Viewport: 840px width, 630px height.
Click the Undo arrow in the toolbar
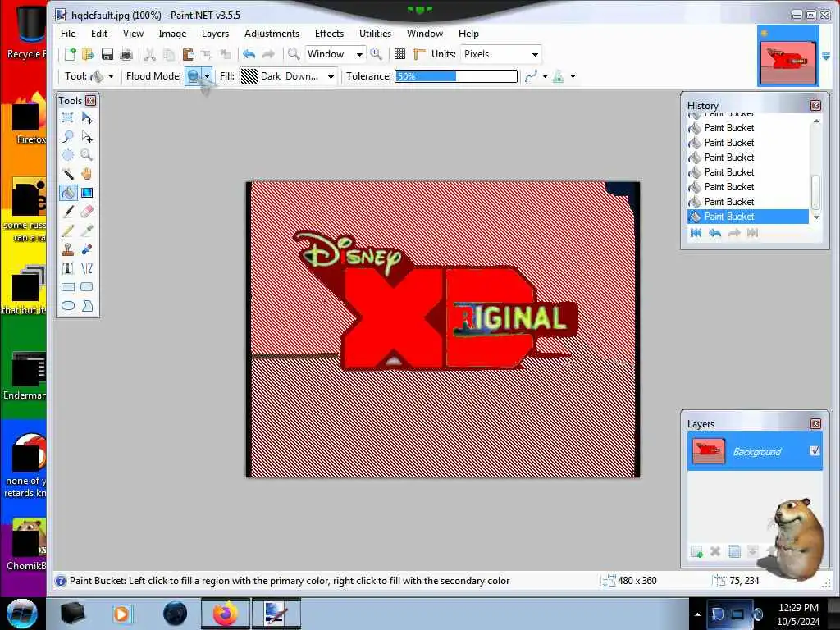point(249,53)
